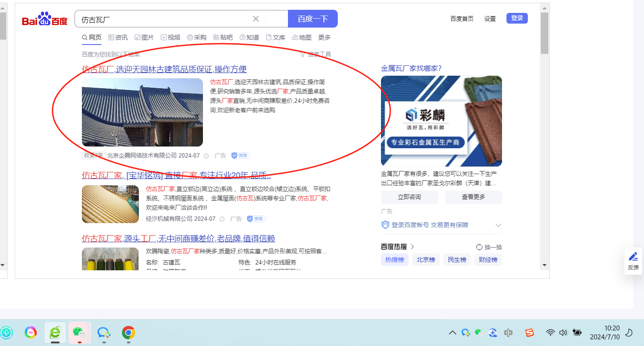
Task: Open the 宝华铭筑 直接厂家 result link
Action: click(177, 175)
